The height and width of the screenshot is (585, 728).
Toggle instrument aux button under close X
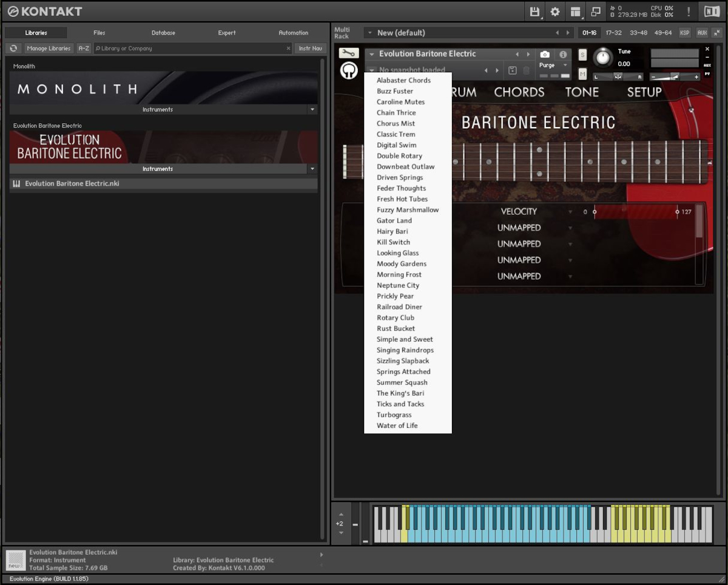pyautogui.click(x=707, y=65)
